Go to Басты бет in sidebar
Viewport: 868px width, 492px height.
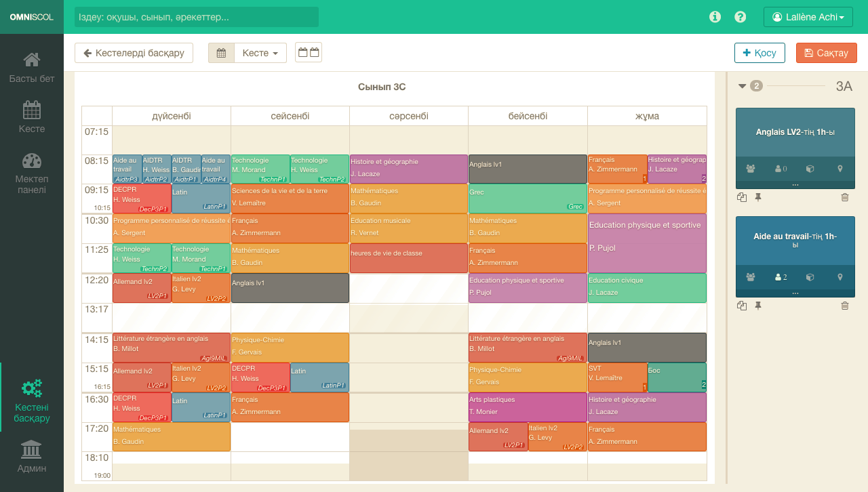pyautogui.click(x=32, y=68)
